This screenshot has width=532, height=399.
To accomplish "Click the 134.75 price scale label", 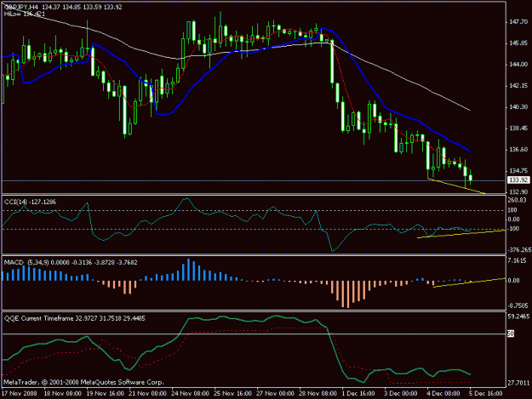I will (x=518, y=170).
